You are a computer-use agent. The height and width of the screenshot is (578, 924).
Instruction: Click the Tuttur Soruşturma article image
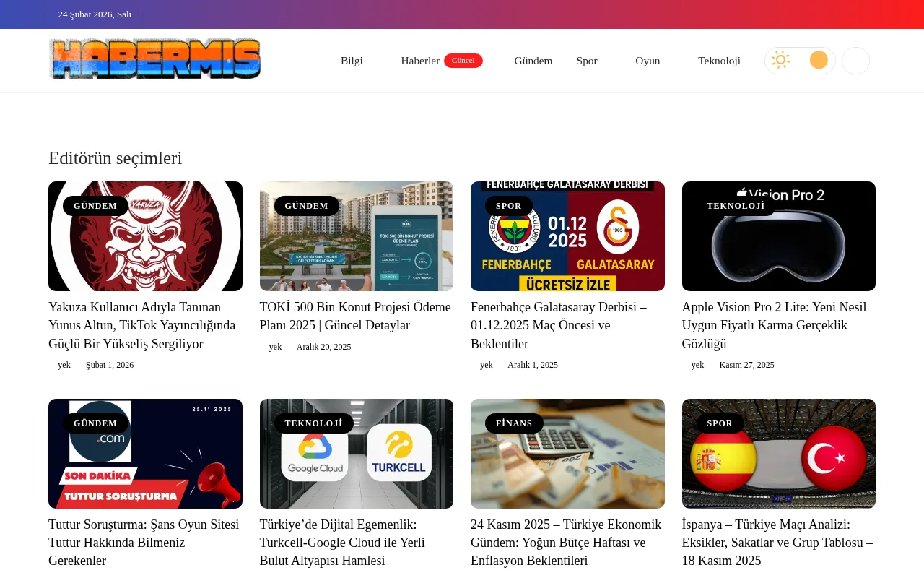pyautogui.click(x=145, y=453)
